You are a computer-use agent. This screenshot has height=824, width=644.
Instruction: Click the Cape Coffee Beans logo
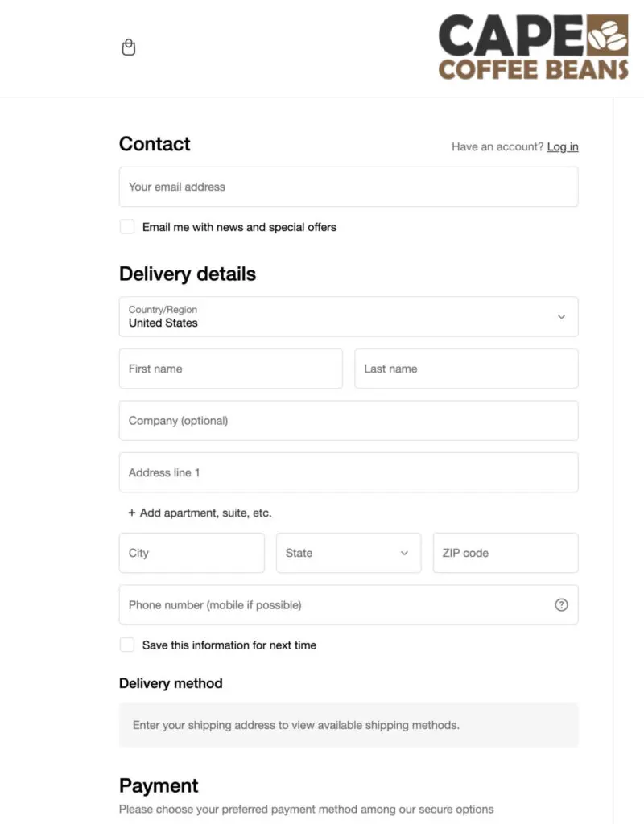pyautogui.click(x=533, y=47)
